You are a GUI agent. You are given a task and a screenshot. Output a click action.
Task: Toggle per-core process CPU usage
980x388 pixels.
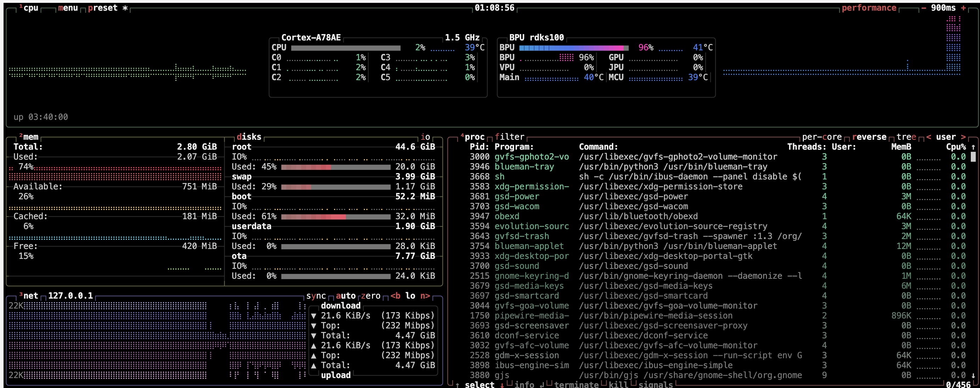tap(822, 137)
